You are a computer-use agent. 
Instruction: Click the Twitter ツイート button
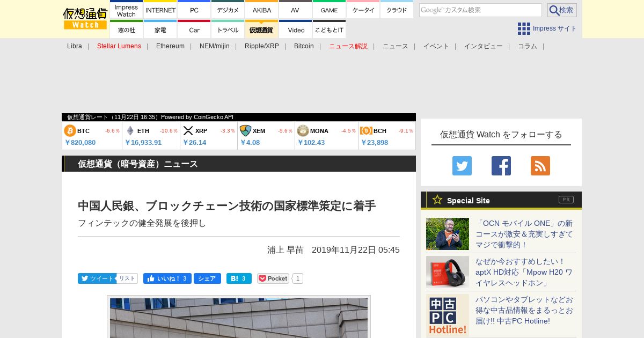(97, 278)
